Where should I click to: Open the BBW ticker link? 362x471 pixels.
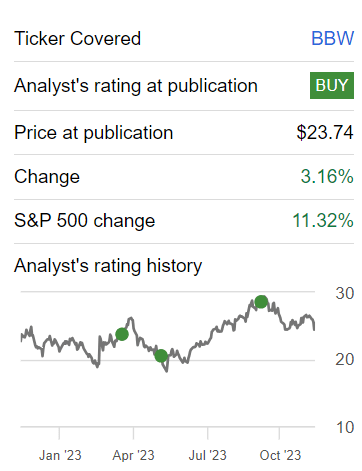332,38
